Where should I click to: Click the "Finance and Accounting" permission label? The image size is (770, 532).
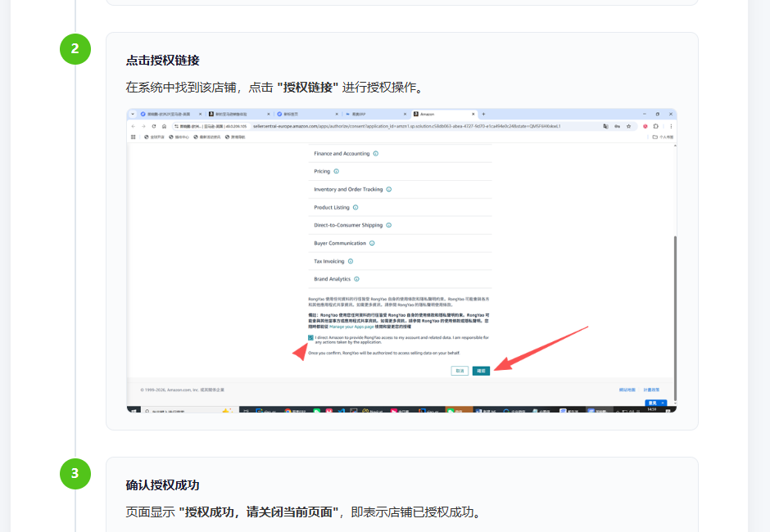[342, 154]
